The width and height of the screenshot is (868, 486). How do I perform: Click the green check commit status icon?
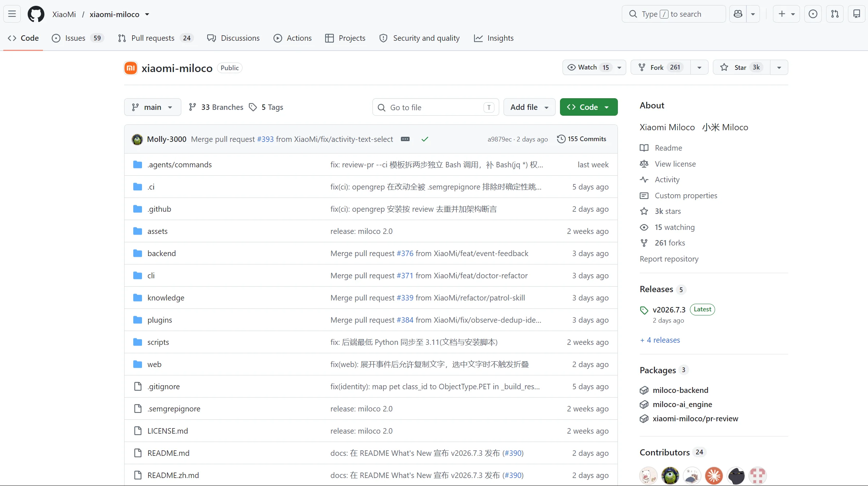pos(425,139)
